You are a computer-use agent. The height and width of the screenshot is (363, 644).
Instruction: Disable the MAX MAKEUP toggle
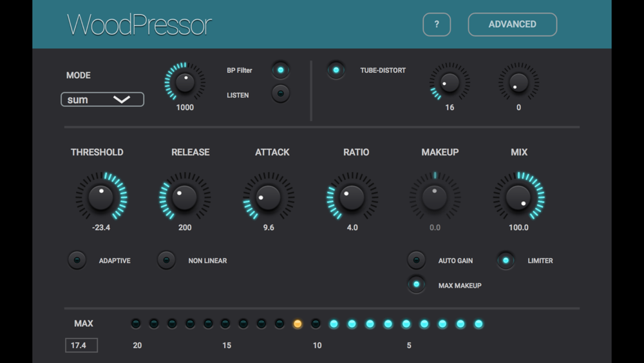tap(416, 284)
